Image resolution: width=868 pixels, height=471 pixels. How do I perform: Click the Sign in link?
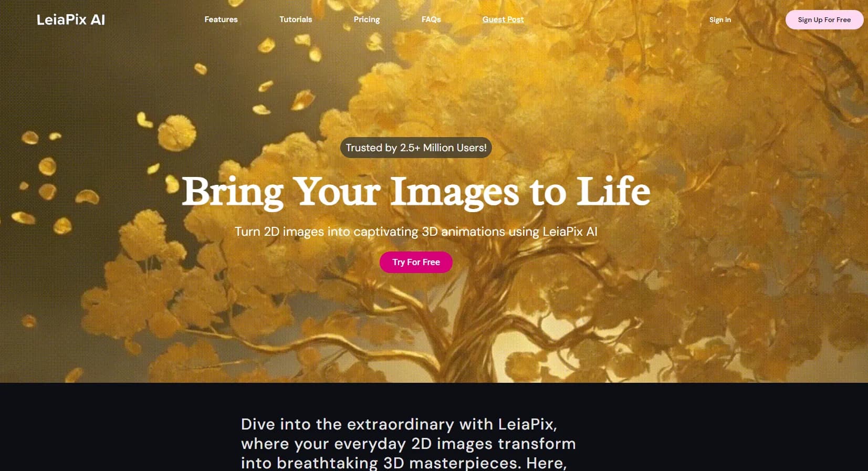[720, 20]
